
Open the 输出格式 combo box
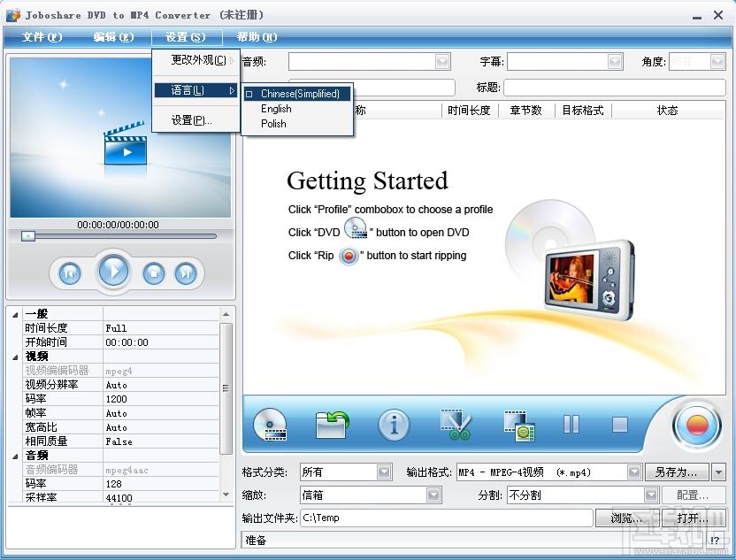click(x=549, y=472)
